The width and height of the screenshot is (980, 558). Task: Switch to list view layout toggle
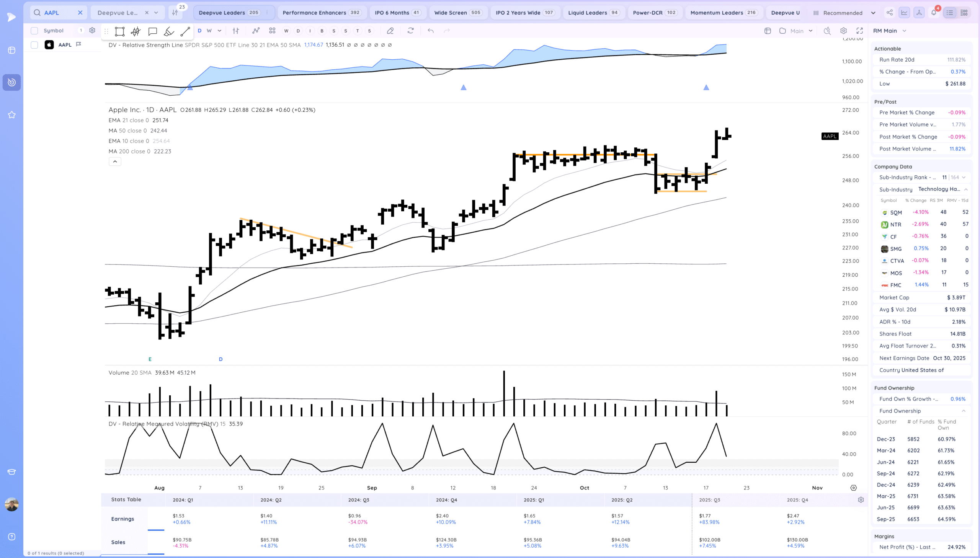coord(949,13)
